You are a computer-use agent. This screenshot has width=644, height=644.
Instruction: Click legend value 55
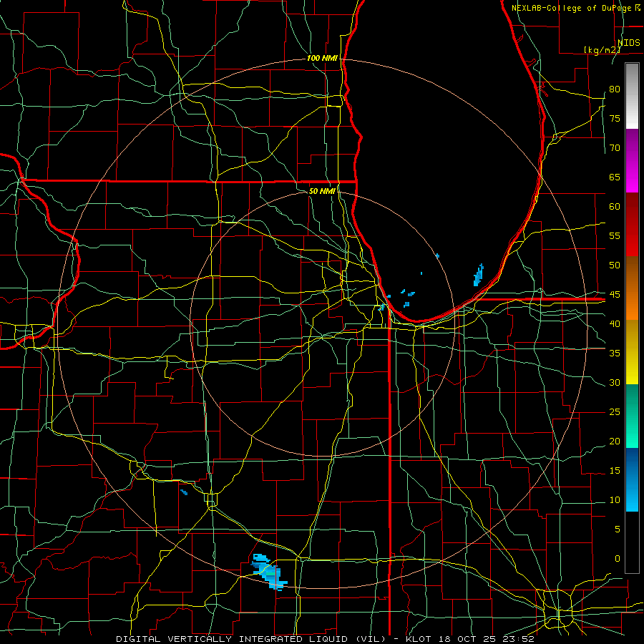(x=615, y=236)
